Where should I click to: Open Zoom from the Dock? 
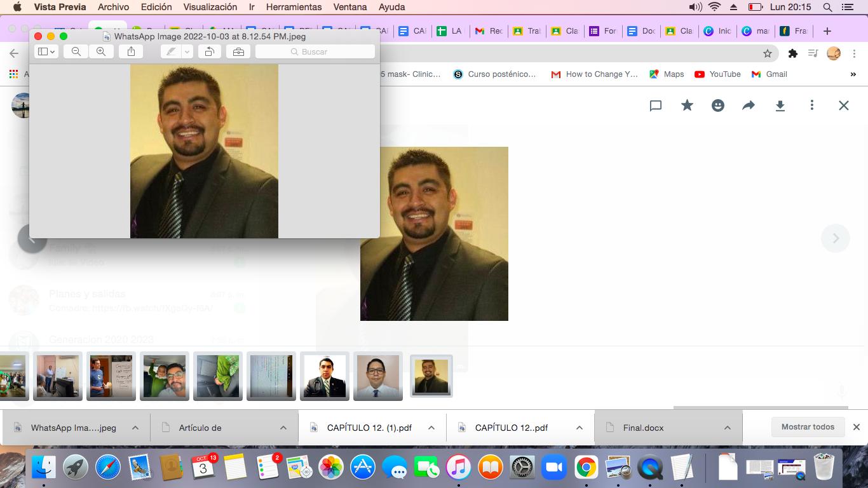(554, 468)
